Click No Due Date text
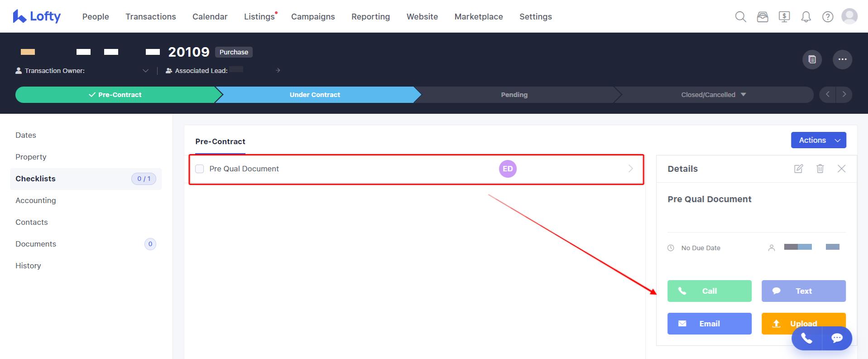This screenshot has height=359, width=868. [700, 248]
